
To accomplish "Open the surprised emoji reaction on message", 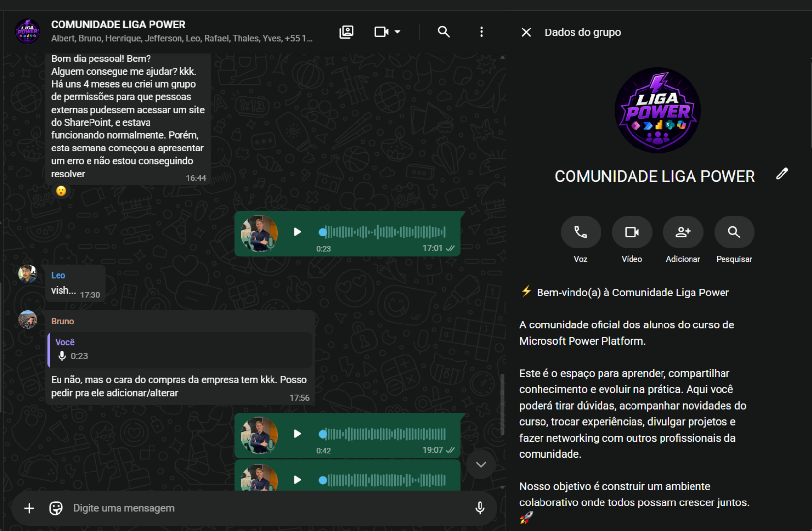I will [61, 191].
